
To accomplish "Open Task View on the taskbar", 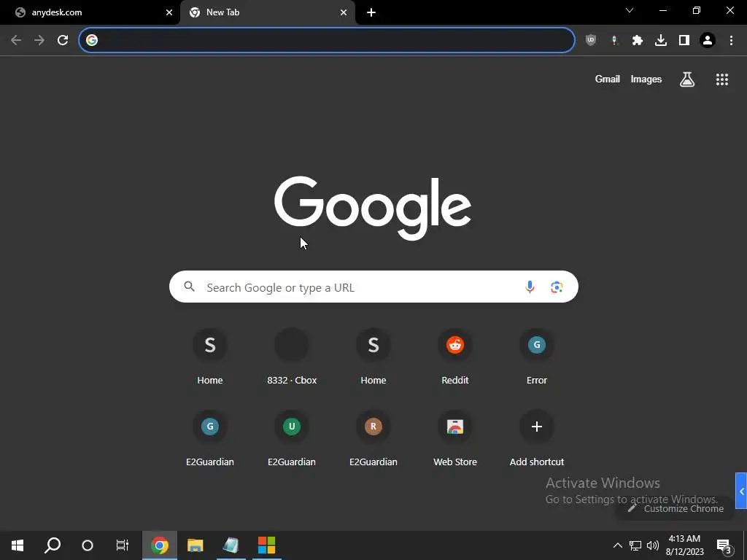I will pyautogui.click(x=123, y=545).
